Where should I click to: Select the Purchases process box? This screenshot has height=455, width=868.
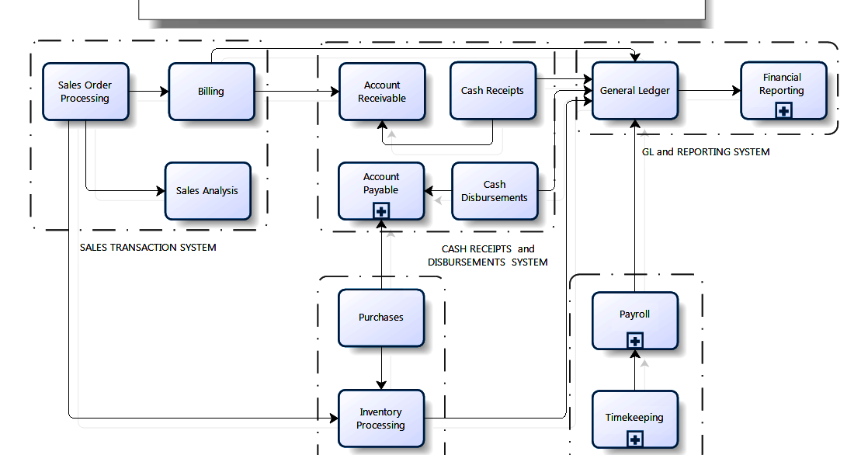(381, 318)
